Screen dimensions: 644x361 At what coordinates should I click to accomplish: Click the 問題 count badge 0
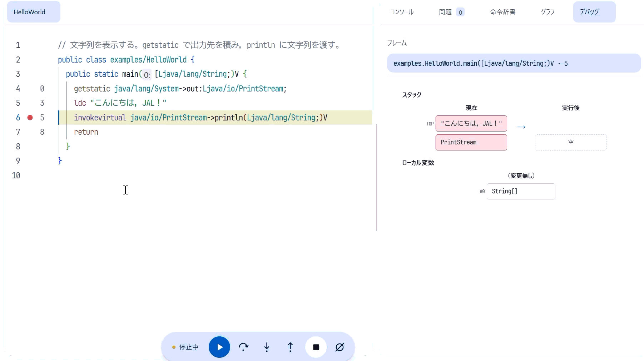point(460,12)
